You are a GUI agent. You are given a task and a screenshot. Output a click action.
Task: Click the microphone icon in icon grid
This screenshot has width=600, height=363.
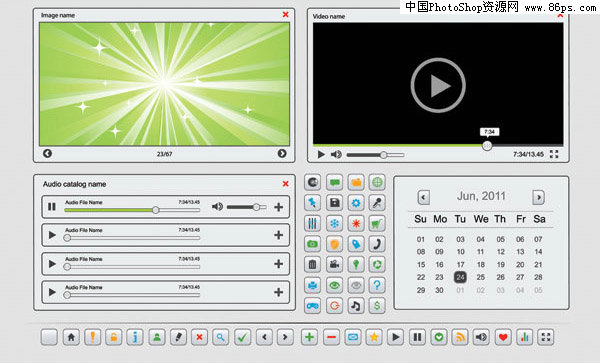tap(377, 203)
